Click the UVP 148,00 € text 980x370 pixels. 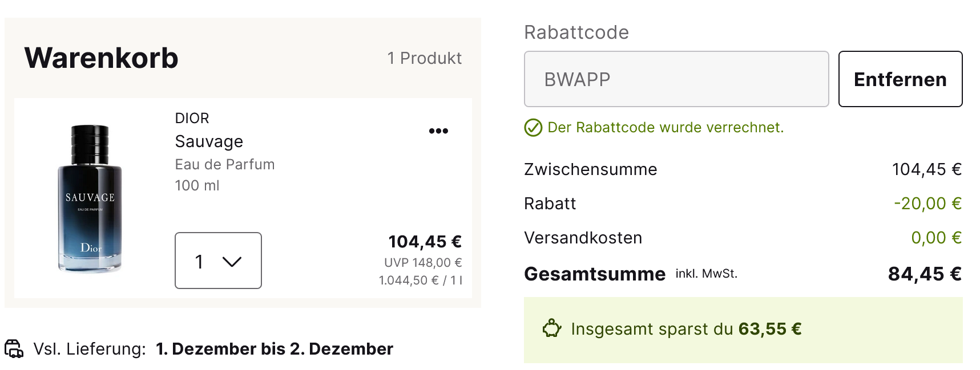tap(422, 263)
